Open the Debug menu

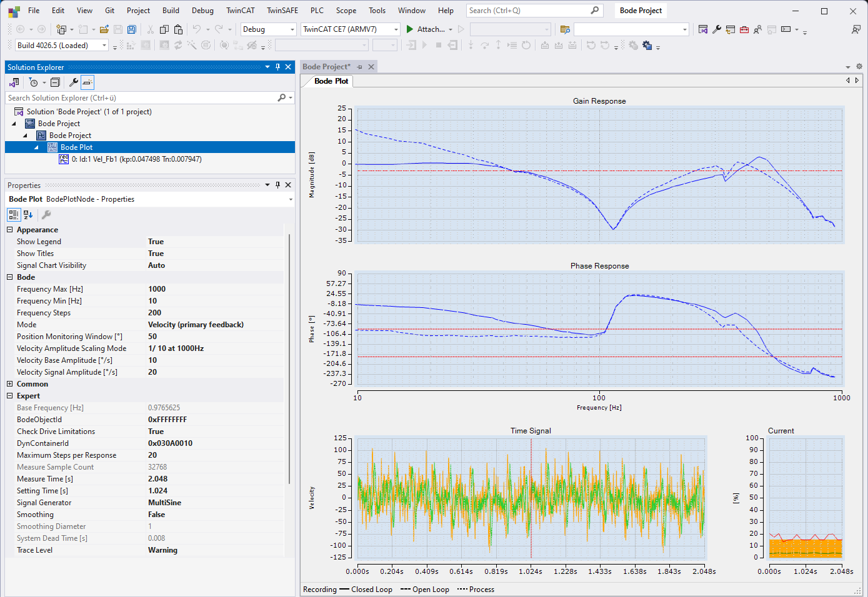click(202, 11)
